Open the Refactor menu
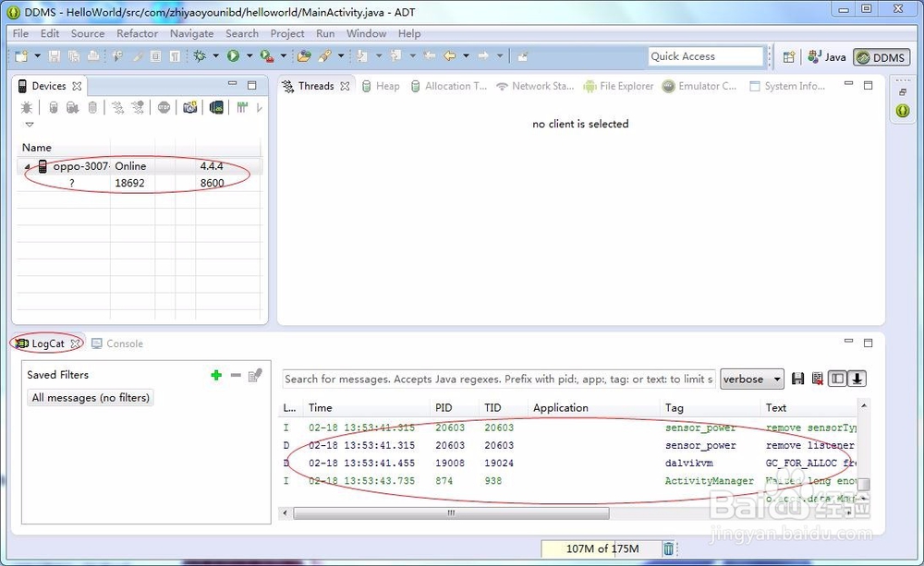 coord(138,33)
